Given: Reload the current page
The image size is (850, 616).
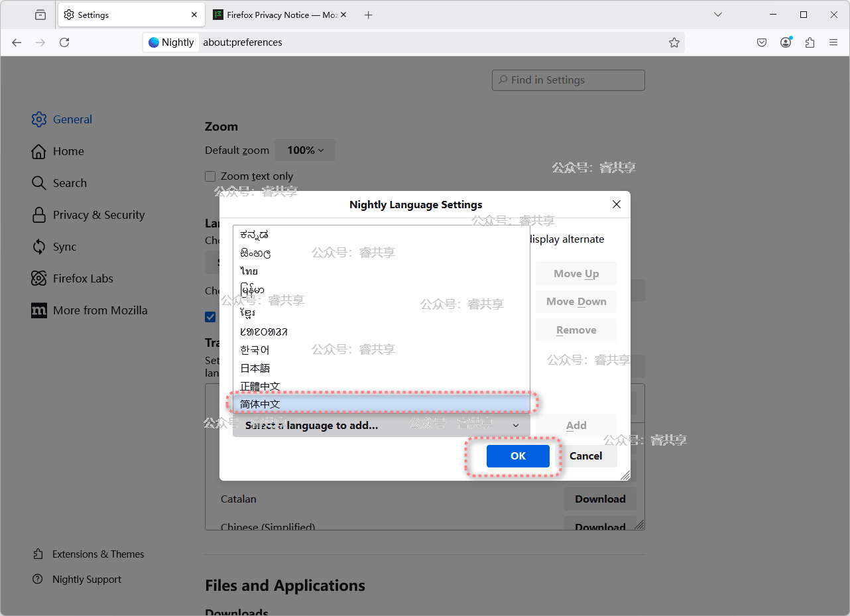Looking at the screenshot, I should click(x=64, y=42).
